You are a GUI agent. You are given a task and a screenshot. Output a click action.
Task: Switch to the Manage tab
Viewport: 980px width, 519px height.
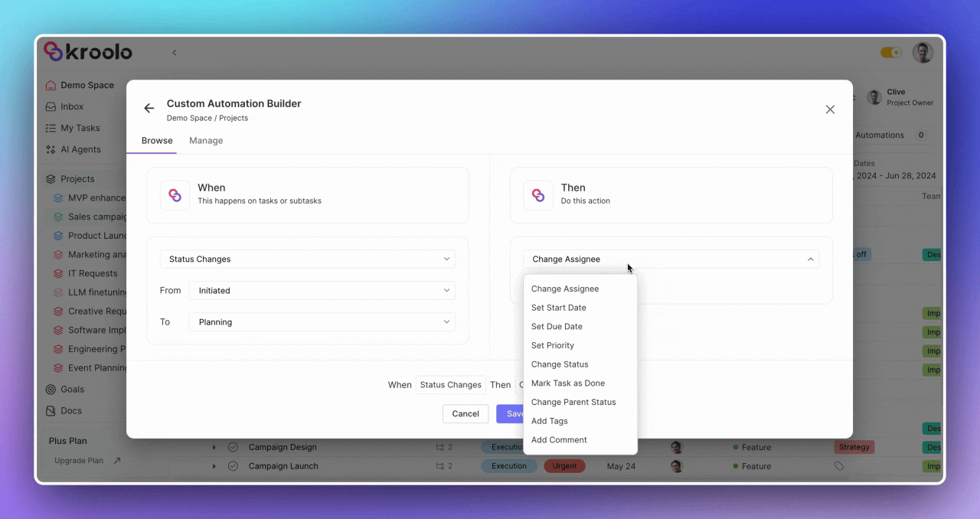(205, 140)
